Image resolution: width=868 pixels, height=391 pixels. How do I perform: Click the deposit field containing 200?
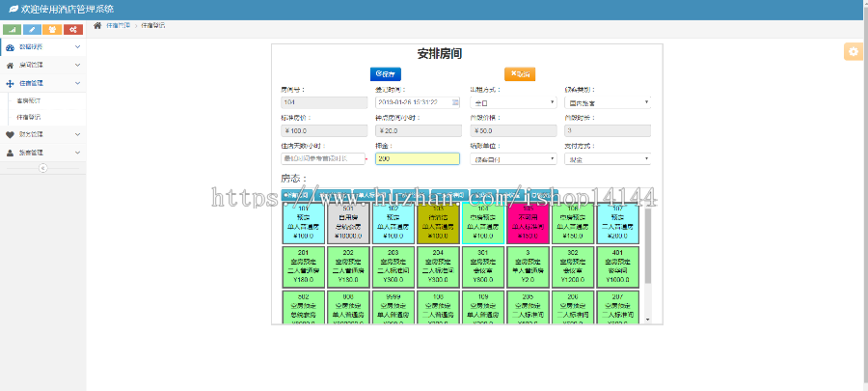click(418, 159)
